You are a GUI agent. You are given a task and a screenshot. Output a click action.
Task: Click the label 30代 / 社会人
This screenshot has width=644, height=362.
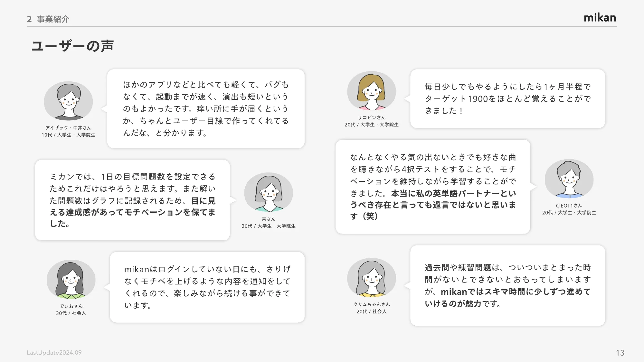click(x=71, y=313)
